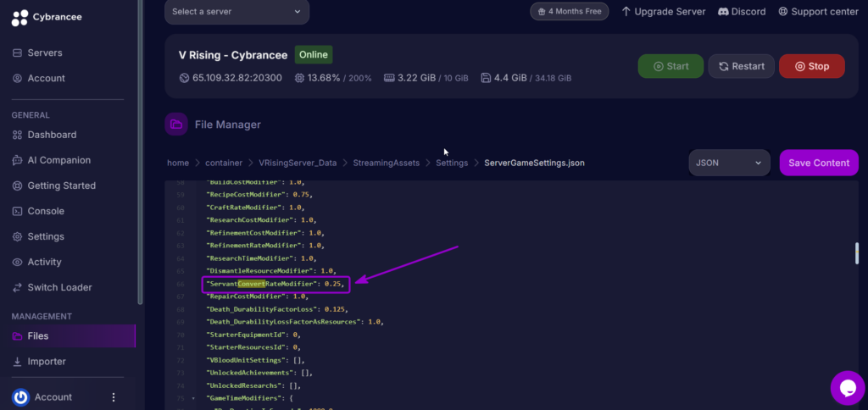The width and height of the screenshot is (868, 410).
Task: Click the RepairCostModifier line
Action: (x=257, y=296)
